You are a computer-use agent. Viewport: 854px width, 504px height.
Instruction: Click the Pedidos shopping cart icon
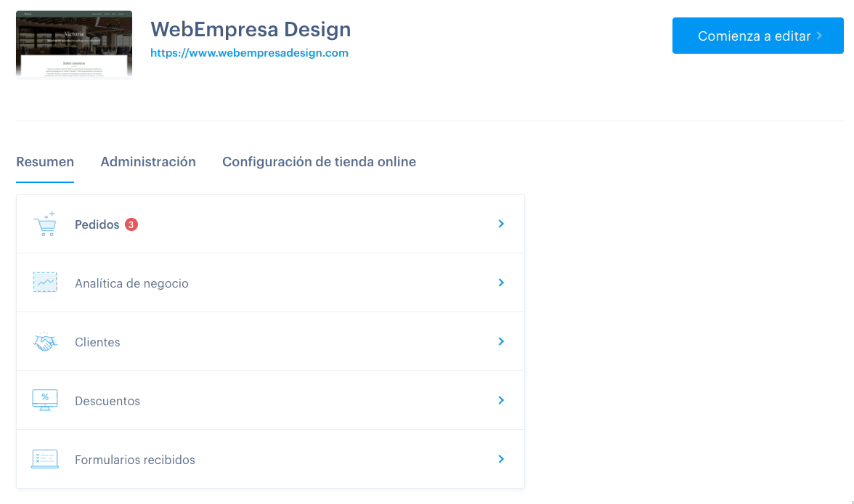(45, 224)
